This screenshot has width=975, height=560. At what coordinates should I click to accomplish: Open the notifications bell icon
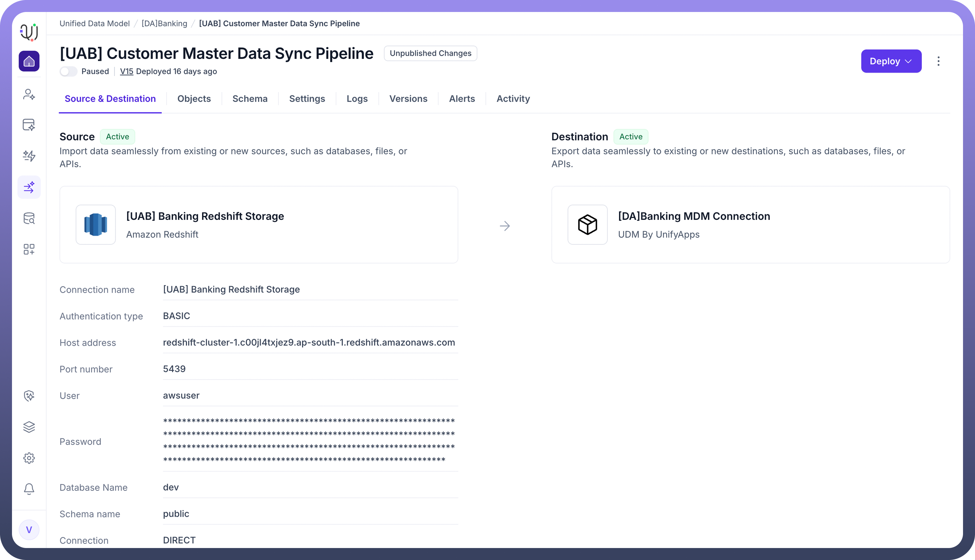tap(29, 489)
